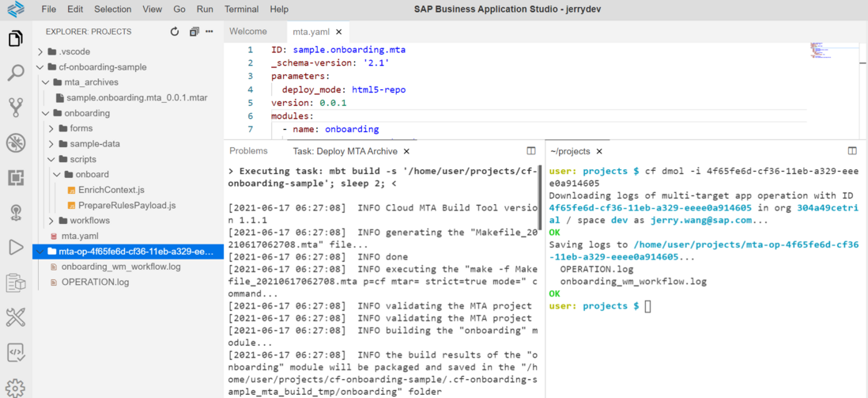Click the SAP Business Application Studio logo

(16, 9)
